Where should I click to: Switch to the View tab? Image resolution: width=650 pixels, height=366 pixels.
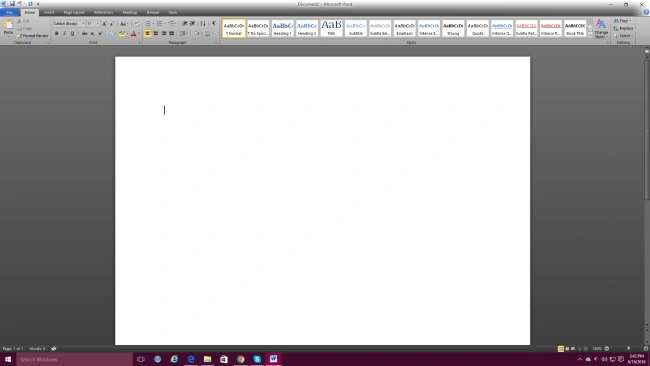[173, 12]
